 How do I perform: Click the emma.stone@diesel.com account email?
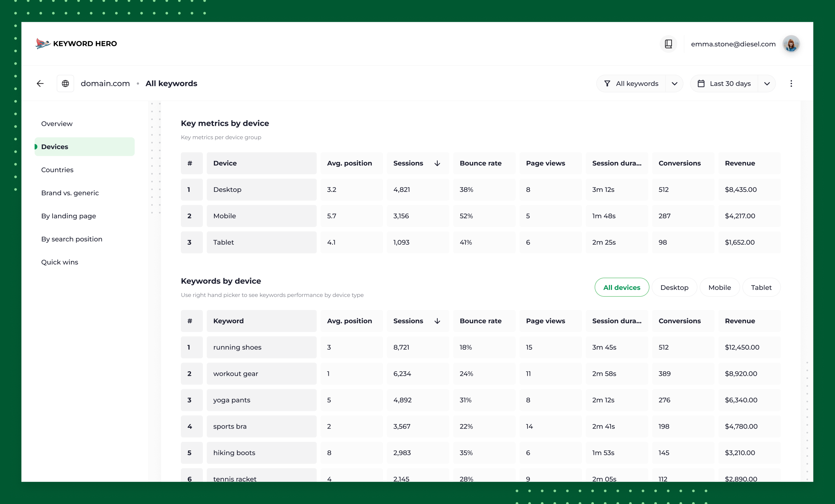(733, 44)
